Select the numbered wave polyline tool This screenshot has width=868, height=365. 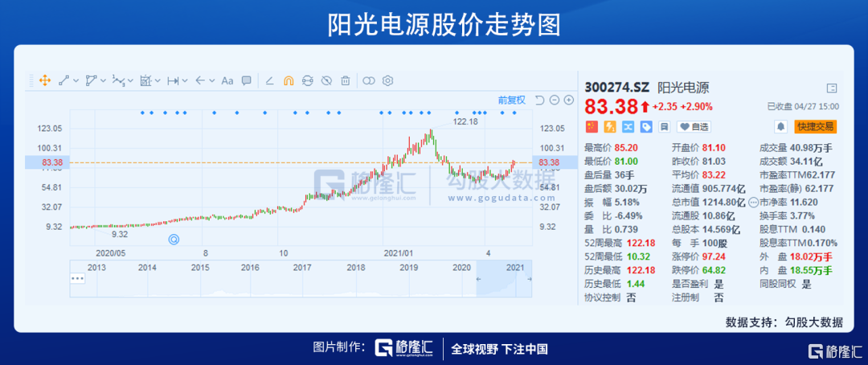118,81
